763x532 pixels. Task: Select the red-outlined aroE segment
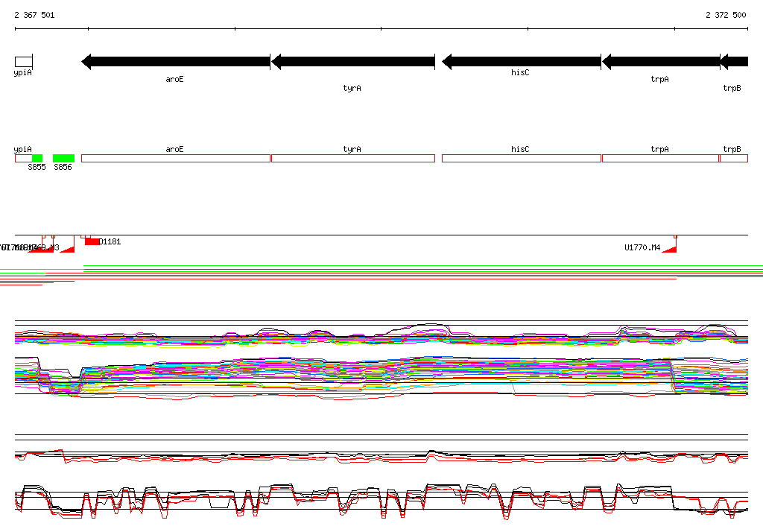pyautogui.click(x=176, y=158)
